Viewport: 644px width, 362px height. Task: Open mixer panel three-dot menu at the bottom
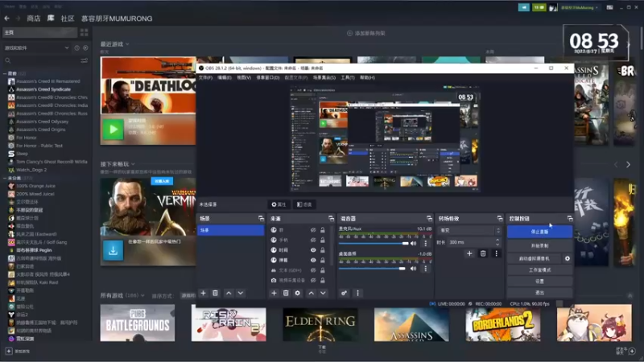357,293
